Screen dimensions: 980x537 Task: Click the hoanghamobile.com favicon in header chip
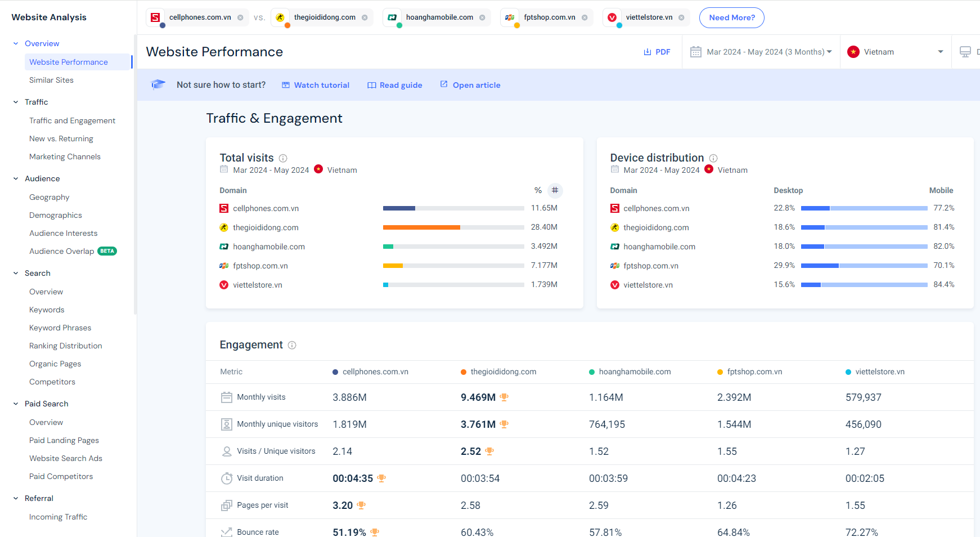click(392, 17)
